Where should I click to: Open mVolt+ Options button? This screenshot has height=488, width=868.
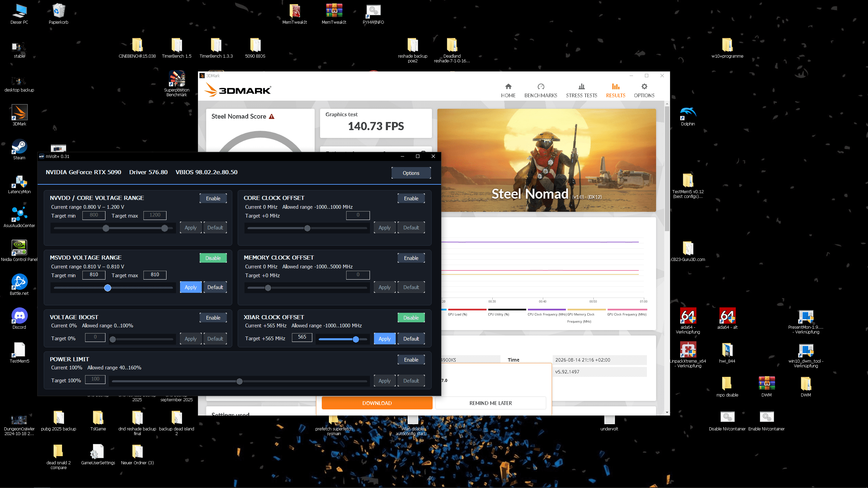pos(411,173)
